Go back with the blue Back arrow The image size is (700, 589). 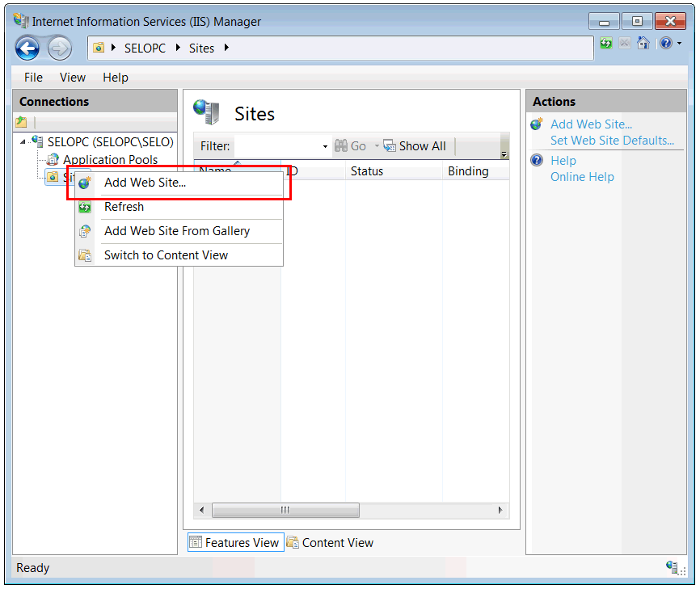click(27, 48)
